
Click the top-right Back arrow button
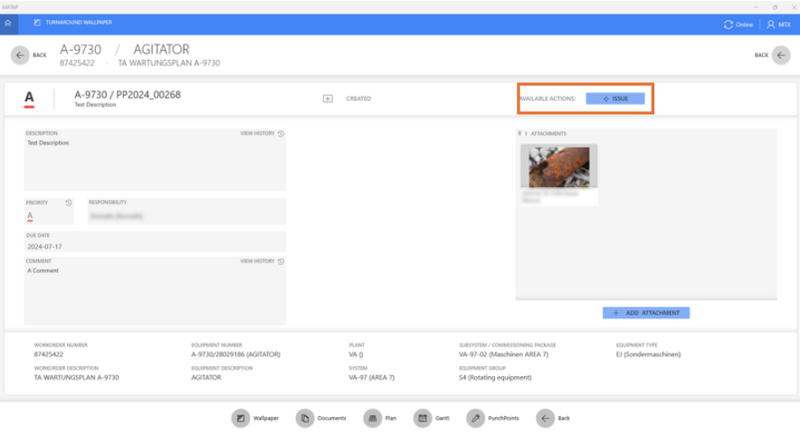coord(781,56)
